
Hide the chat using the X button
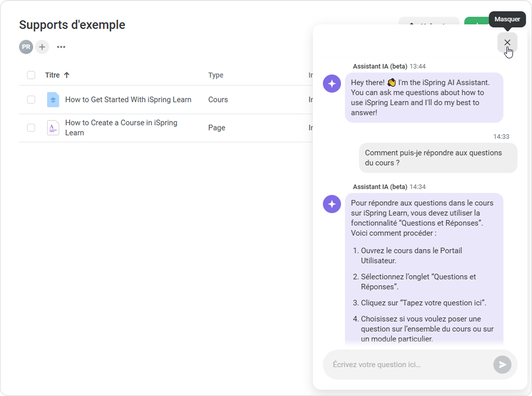click(507, 42)
